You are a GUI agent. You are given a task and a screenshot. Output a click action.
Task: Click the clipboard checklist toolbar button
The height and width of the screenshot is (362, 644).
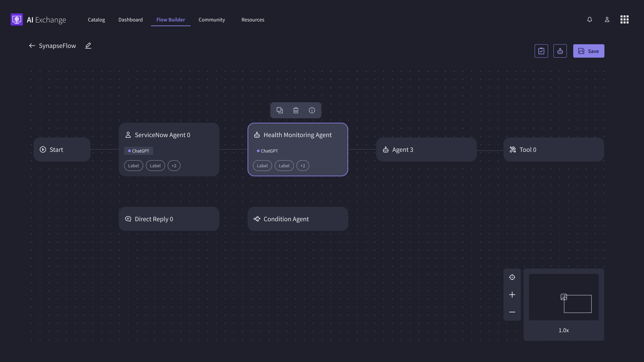[x=541, y=51]
